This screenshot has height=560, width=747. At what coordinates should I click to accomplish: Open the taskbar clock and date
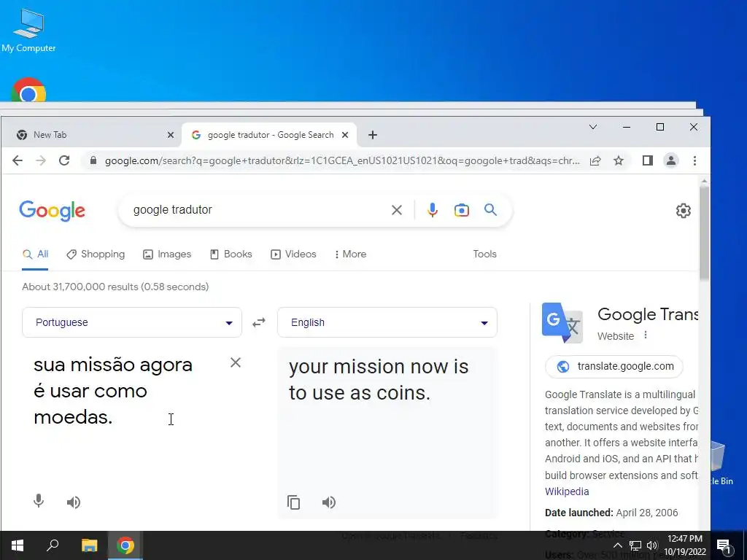685,545
